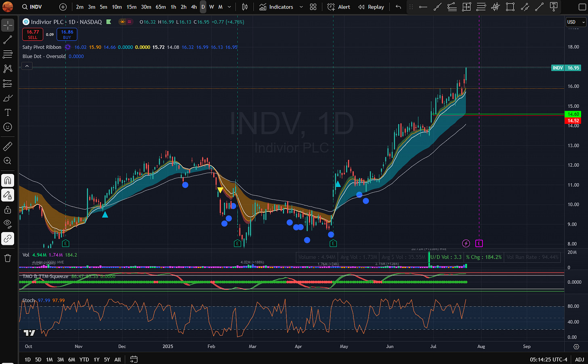Open the Indicators dialog

coord(277,7)
